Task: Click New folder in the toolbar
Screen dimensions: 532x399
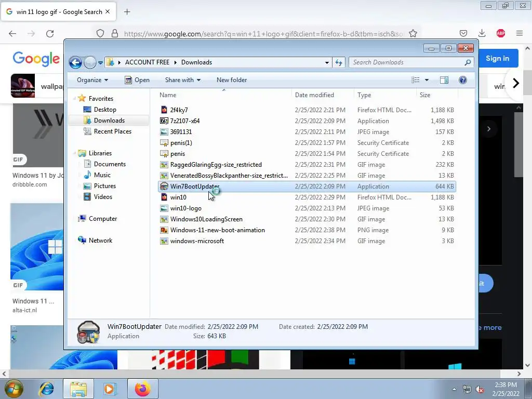Action: [232, 80]
